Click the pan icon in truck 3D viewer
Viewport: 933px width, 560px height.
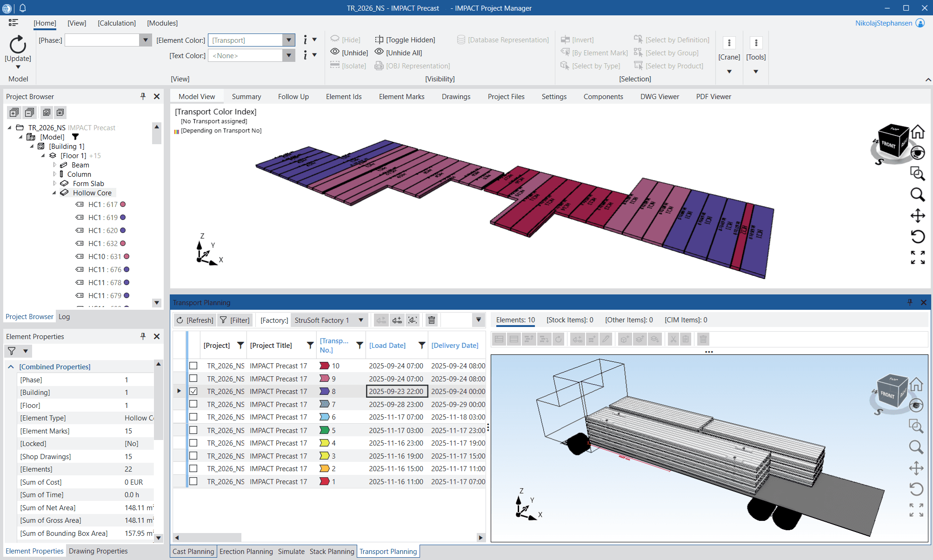point(916,468)
